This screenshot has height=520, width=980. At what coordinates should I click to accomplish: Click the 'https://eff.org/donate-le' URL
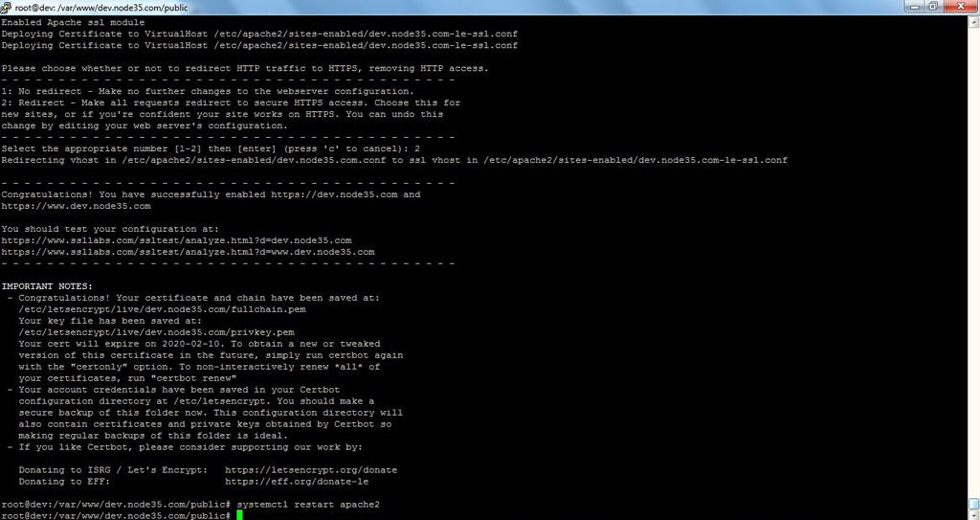[x=297, y=482]
